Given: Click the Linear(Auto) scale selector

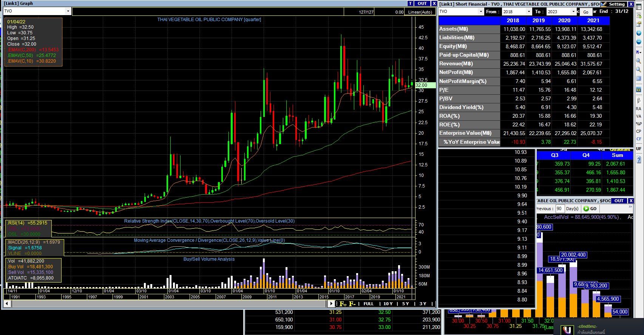Looking at the screenshot, I should [x=420, y=12].
